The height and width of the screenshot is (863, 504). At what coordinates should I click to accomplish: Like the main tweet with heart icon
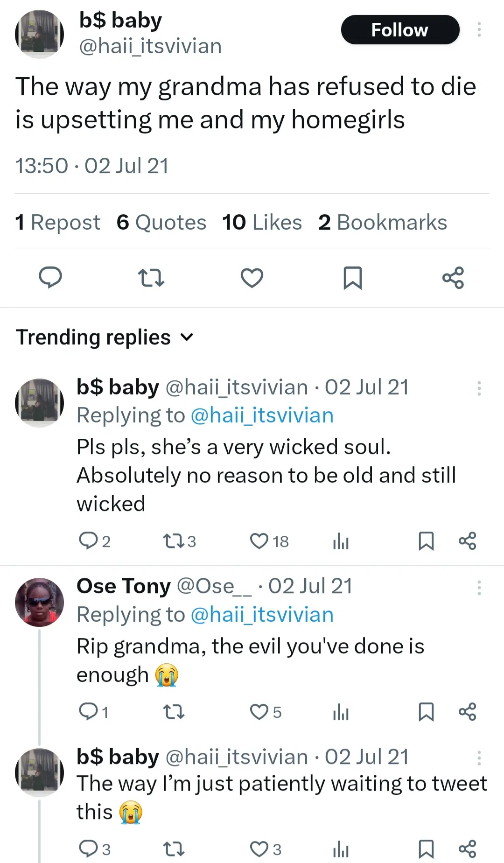pos(252,278)
